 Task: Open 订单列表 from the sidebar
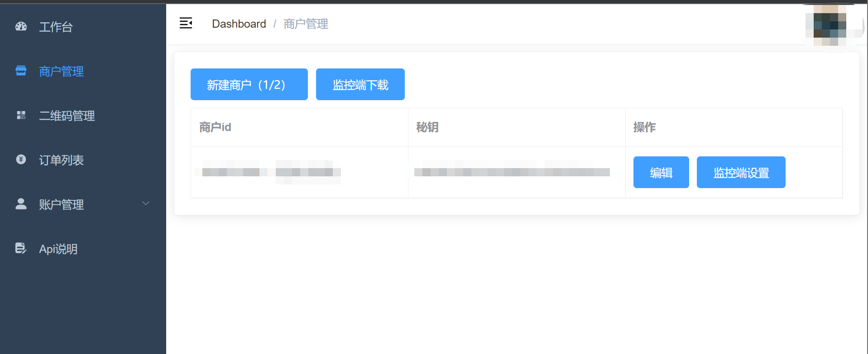click(x=83, y=160)
